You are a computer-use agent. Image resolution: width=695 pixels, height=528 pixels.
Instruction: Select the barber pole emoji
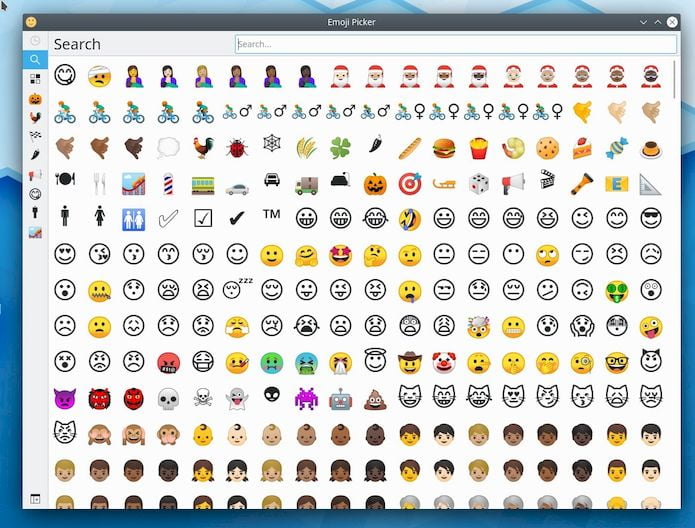(x=168, y=184)
